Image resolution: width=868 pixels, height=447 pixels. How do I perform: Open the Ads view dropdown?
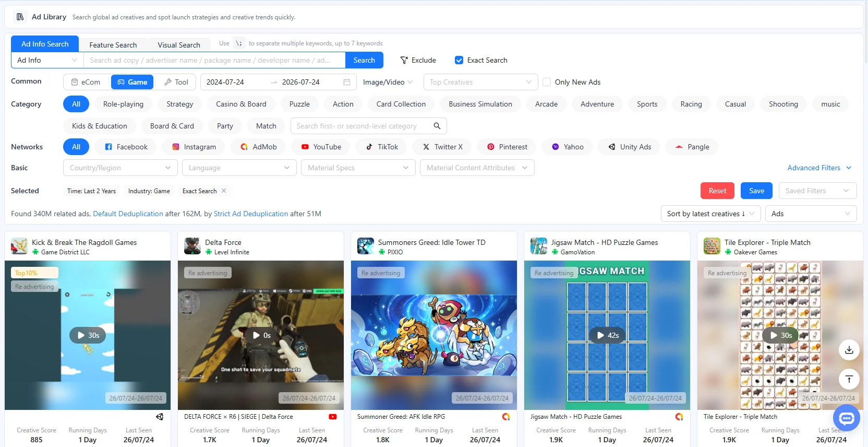tap(811, 214)
